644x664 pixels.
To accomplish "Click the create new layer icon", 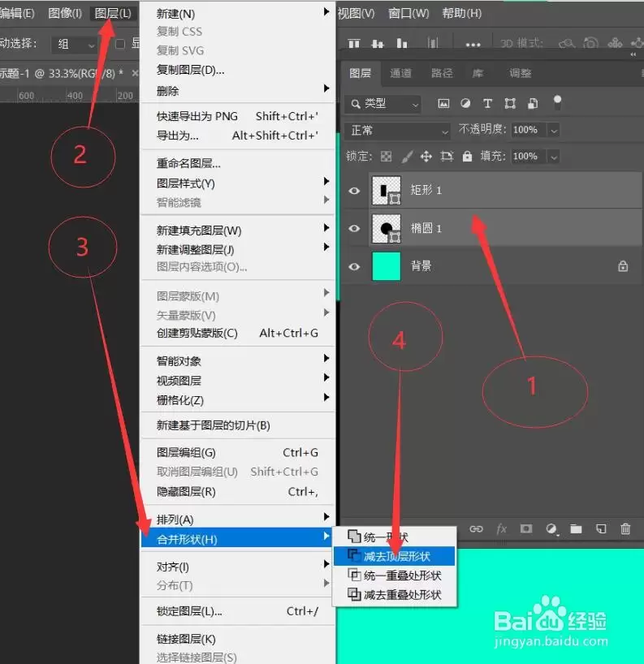I will (x=601, y=528).
